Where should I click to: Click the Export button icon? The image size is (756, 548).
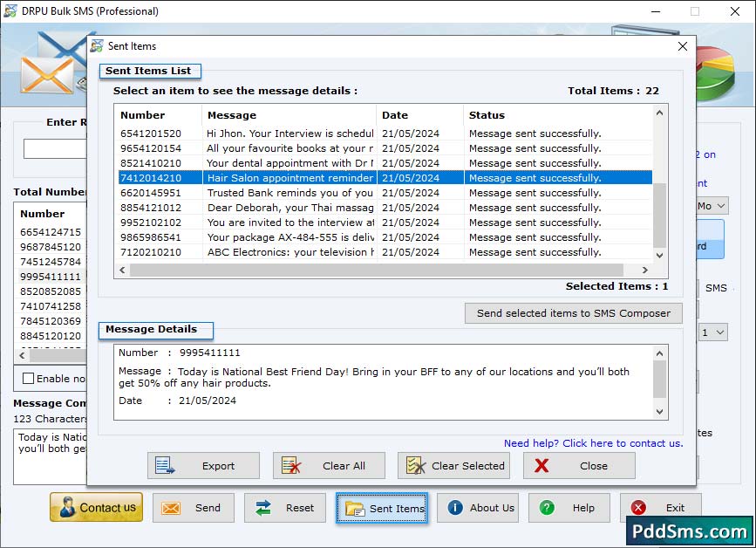165,465
